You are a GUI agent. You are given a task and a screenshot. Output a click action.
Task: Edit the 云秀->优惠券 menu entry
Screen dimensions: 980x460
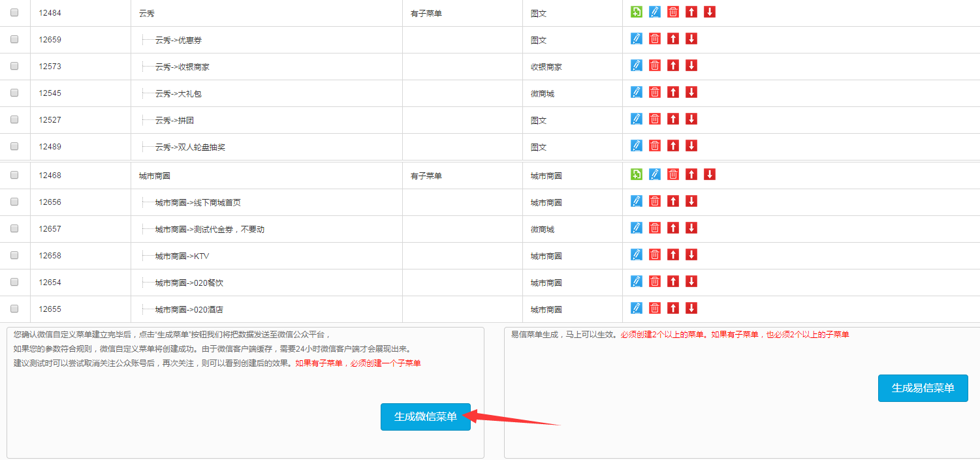pyautogui.click(x=637, y=38)
